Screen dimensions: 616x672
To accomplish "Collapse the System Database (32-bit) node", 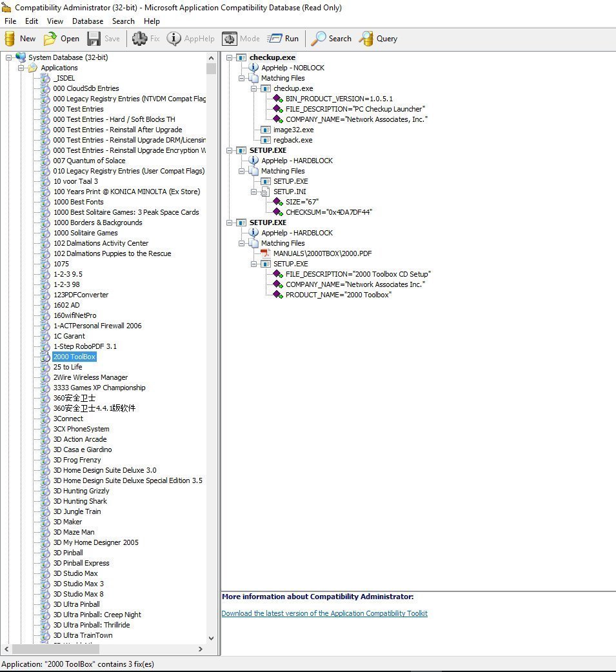I will click(8, 57).
